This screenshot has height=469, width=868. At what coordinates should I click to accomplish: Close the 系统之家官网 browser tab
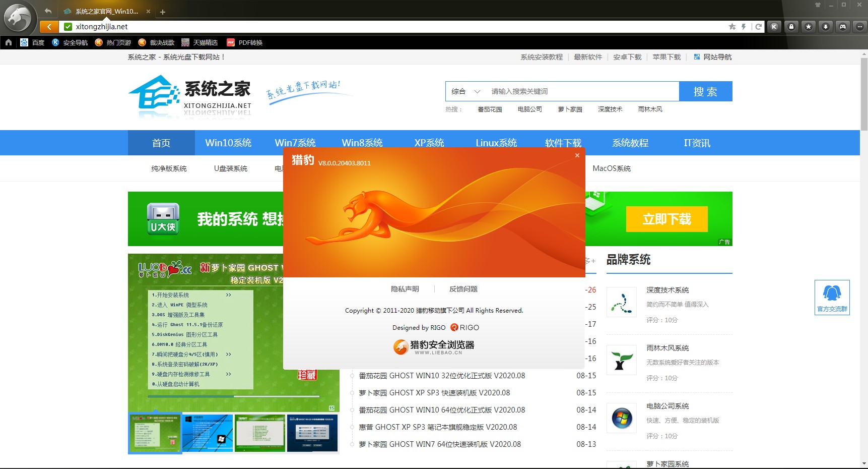point(148,11)
